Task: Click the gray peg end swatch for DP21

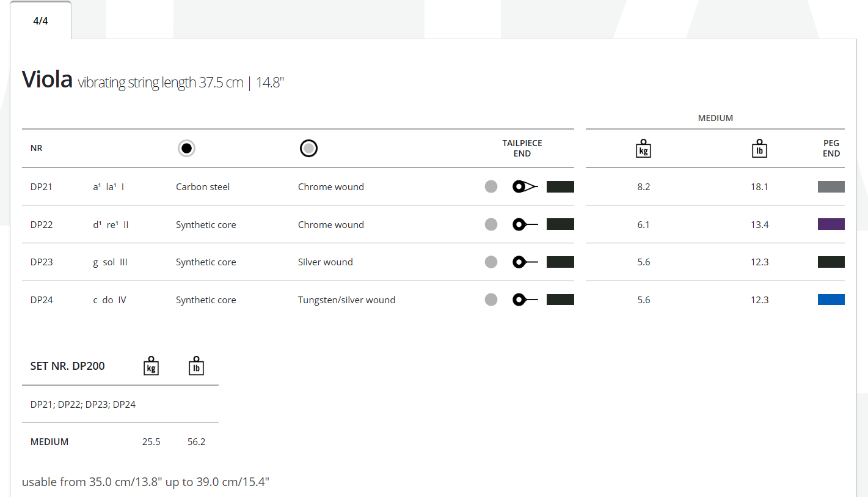Action: (831, 187)
